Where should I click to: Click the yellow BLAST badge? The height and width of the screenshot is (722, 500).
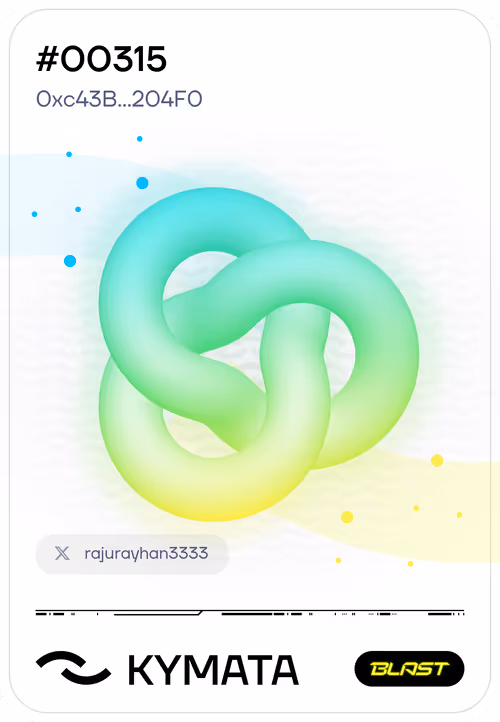coord(409,669)
